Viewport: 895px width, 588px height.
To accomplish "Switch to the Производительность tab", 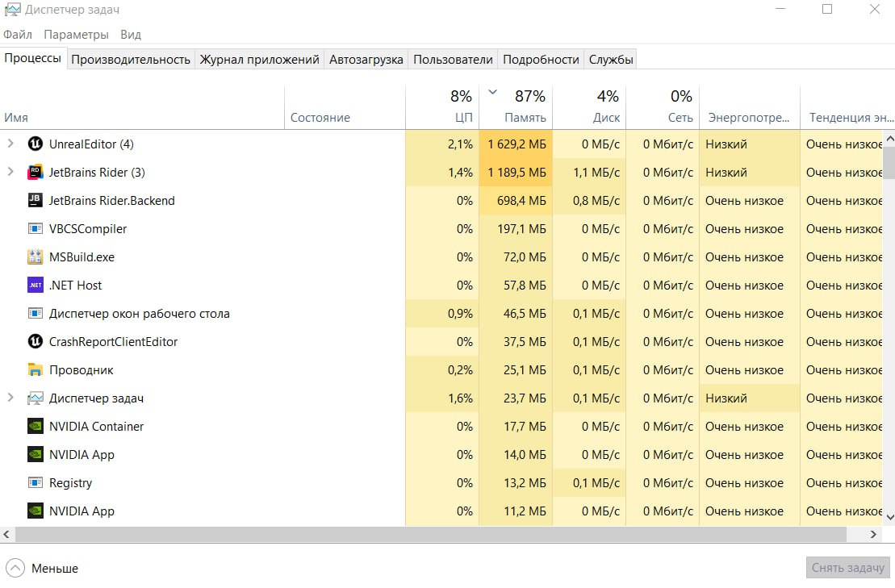I will [x=131, y=60].
